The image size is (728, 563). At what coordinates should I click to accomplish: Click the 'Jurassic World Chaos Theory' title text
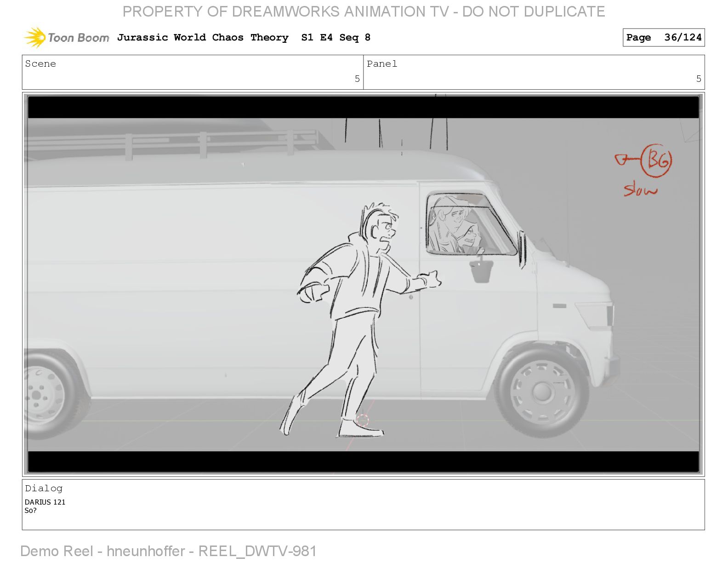pyautogui.click(x=203, y=37)
